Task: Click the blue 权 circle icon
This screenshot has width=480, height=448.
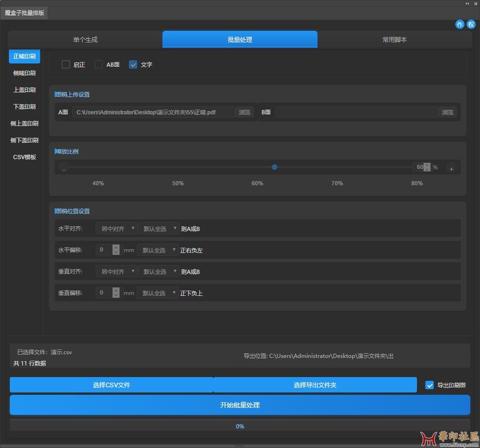Action: [x=471, y=24]
